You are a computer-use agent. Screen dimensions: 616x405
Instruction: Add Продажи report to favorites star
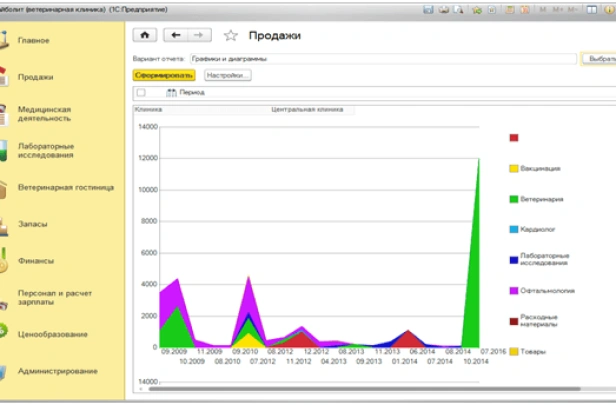(231, 35)
